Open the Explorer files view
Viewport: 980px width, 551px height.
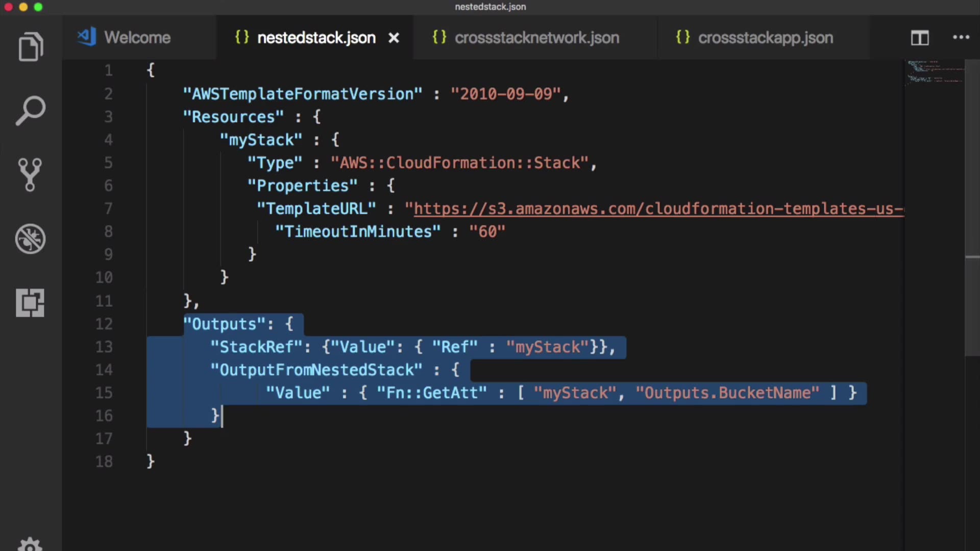(31, 47)
